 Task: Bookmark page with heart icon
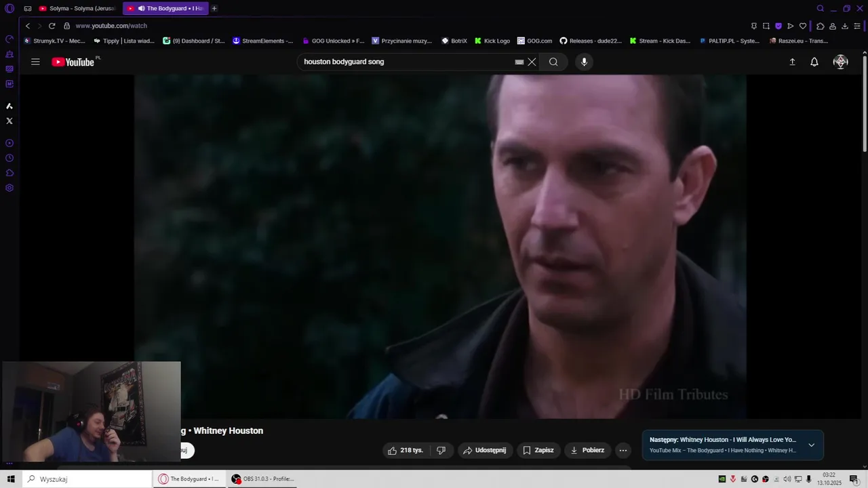pos(803,26)
